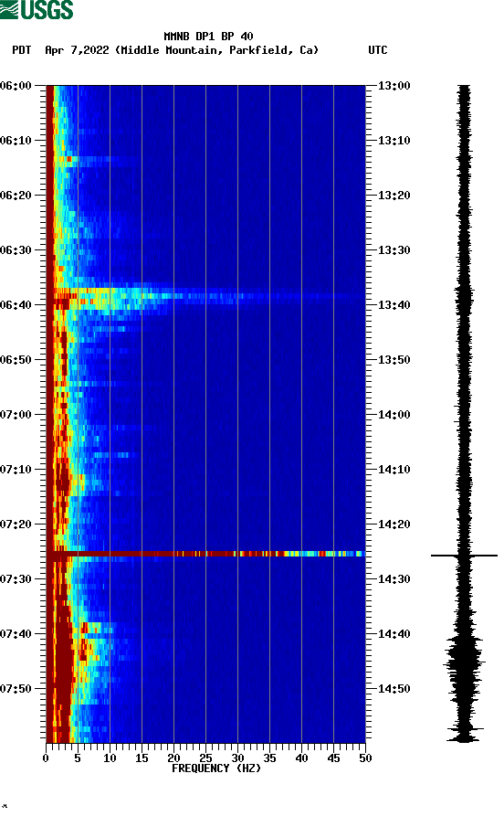Screen dimensions: 504x816
Task: Click the 06:30 PDT time label
Action: pos(16,249)
